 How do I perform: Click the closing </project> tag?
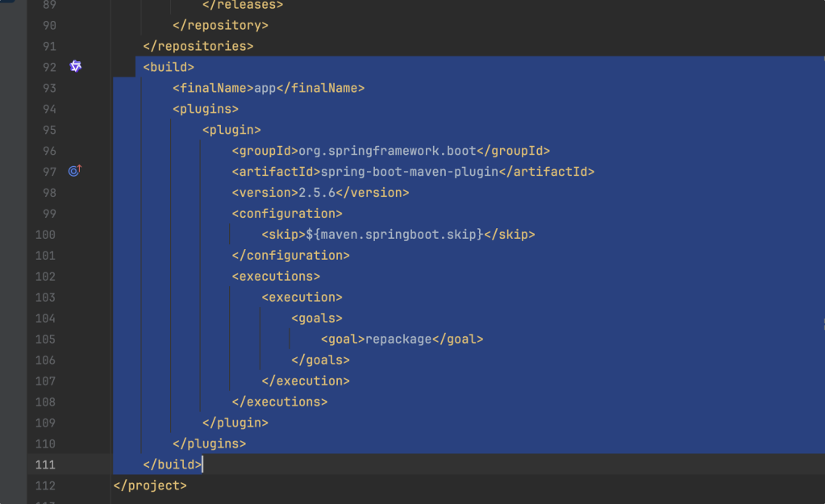tap(150, 485)
